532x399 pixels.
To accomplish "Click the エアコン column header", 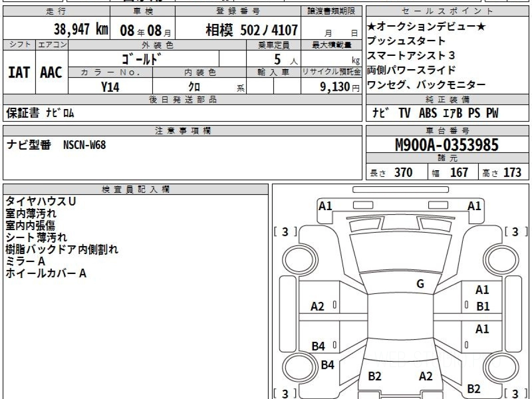I will [52, 45].
